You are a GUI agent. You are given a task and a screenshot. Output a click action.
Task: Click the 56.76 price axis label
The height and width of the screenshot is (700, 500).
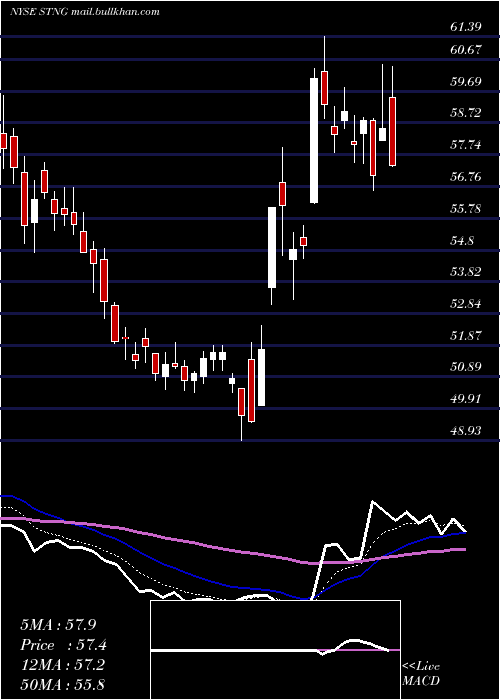point(466,177)
